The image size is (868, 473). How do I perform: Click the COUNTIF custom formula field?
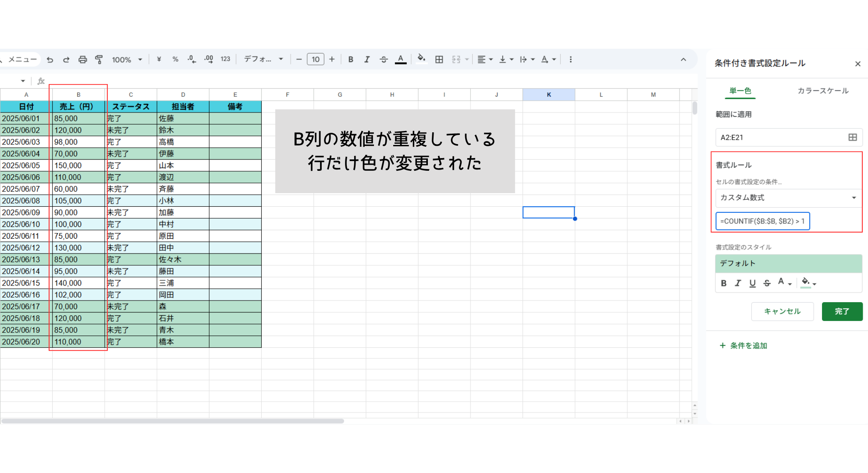pos(763,221)
